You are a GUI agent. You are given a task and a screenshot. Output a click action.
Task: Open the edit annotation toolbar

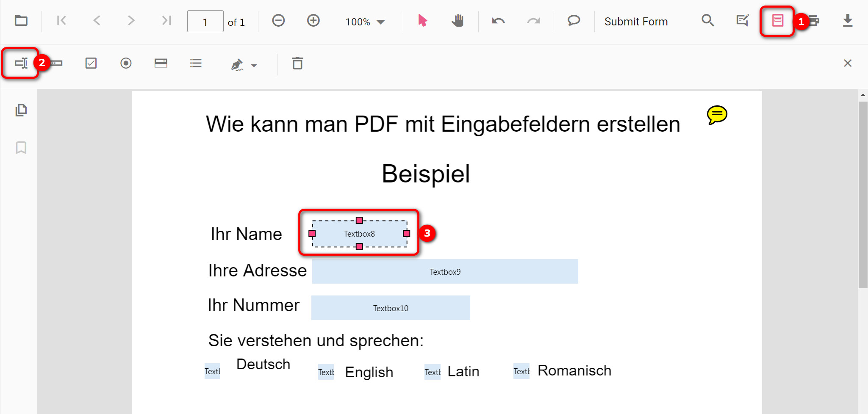(x=743, y=20)
